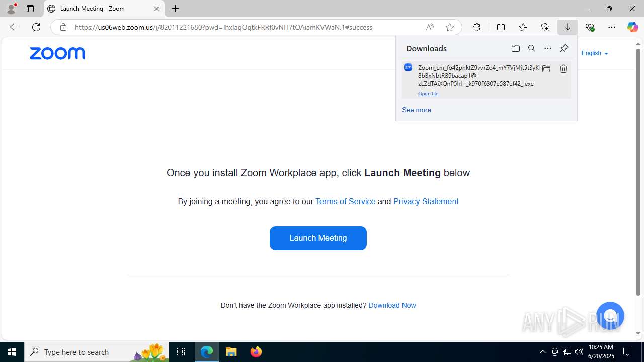Open more options in Downloads panel
This screenshot has height=362, width=644.
tap(548, 48)
